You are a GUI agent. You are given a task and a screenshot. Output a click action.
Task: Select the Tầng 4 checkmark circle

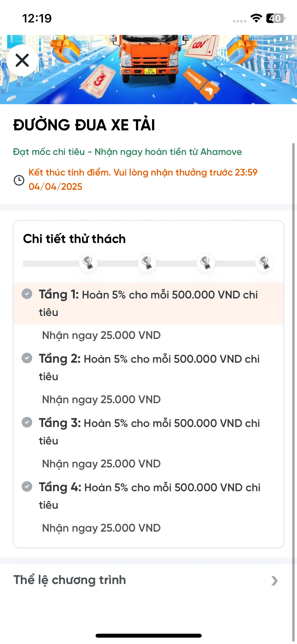coord(27,486)
